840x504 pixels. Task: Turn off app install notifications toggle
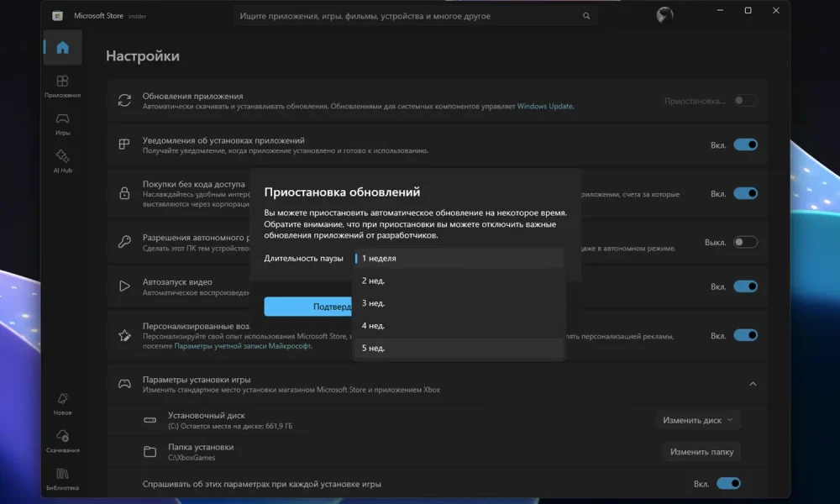[745, 144]
